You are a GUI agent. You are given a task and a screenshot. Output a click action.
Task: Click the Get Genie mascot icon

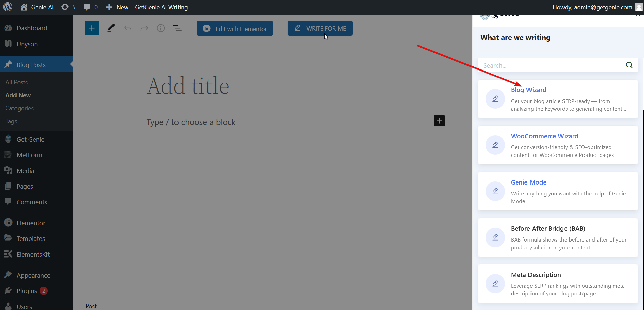point(8,139)
